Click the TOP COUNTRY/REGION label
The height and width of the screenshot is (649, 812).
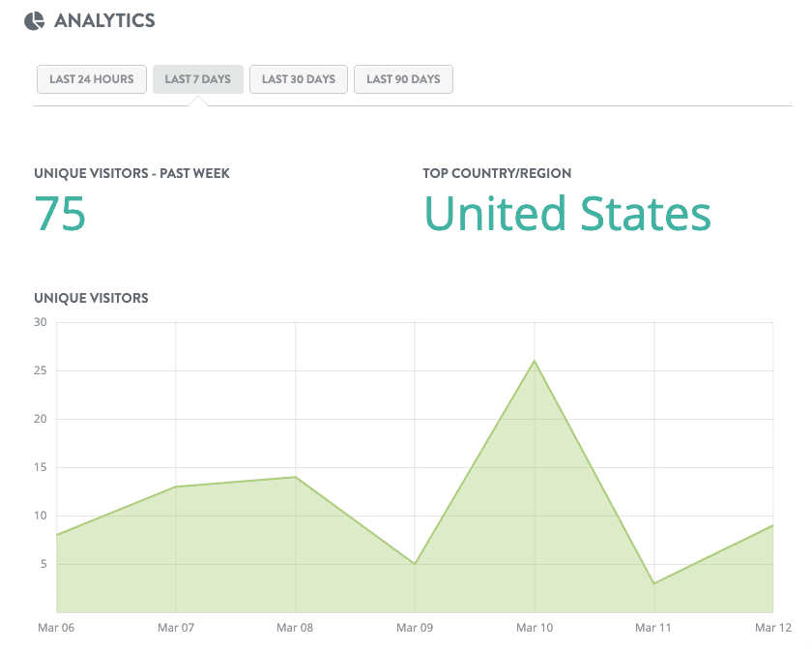(x=497, y=173)
